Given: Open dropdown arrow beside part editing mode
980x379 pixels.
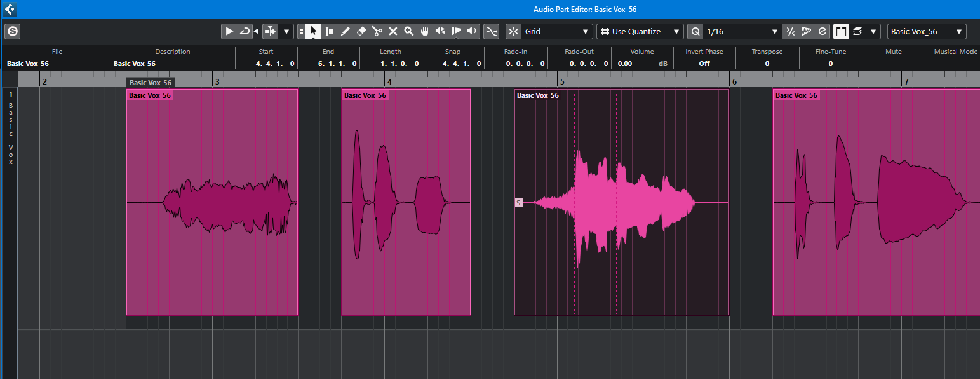Looking at the screenshot, I should [873, 31].
